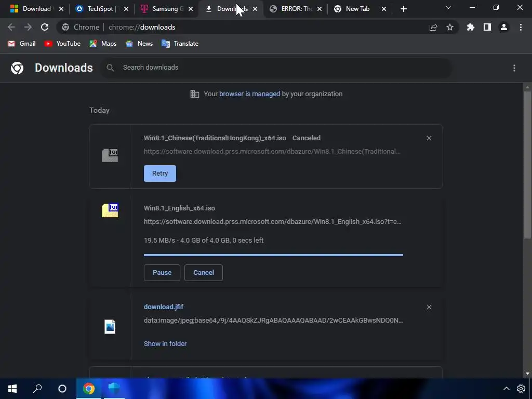Open the News bookmark
The image size is (532, 399).
[139, 44]
